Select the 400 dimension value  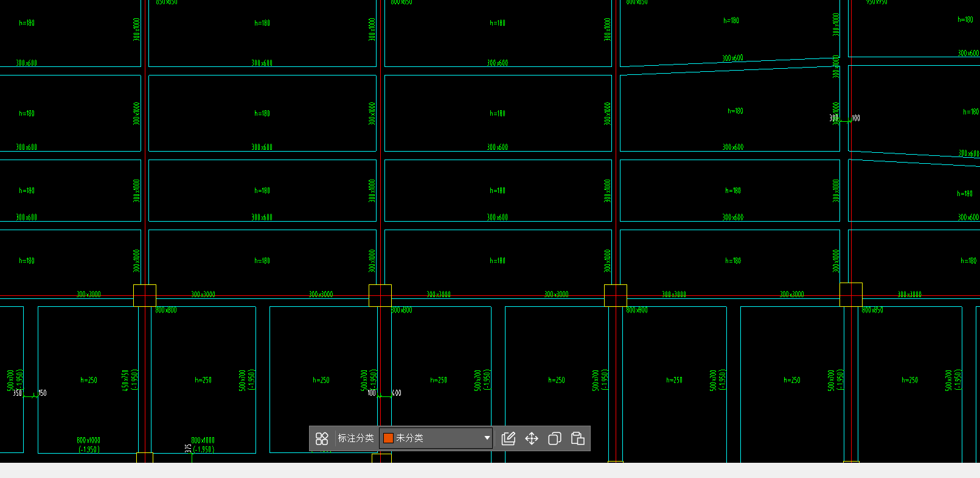[397, 393]
